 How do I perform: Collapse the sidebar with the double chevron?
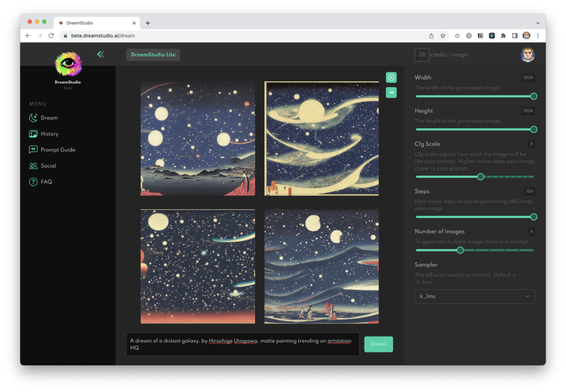[101, 54]
